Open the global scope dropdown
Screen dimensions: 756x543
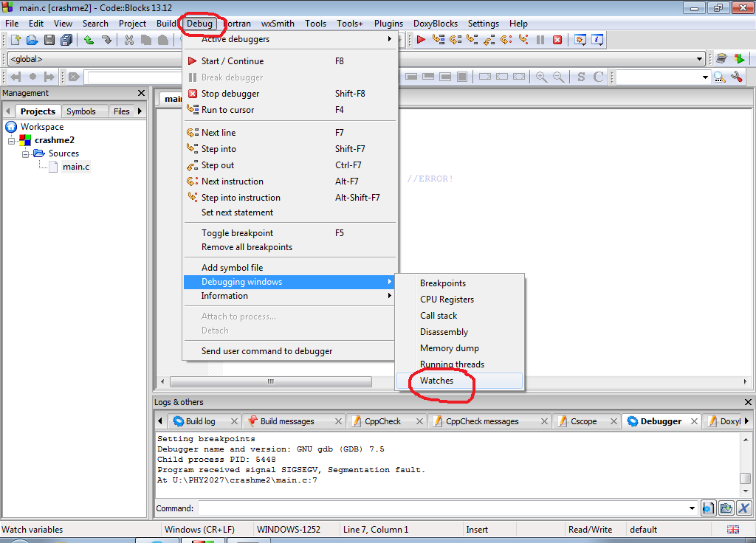pos(699,59)
